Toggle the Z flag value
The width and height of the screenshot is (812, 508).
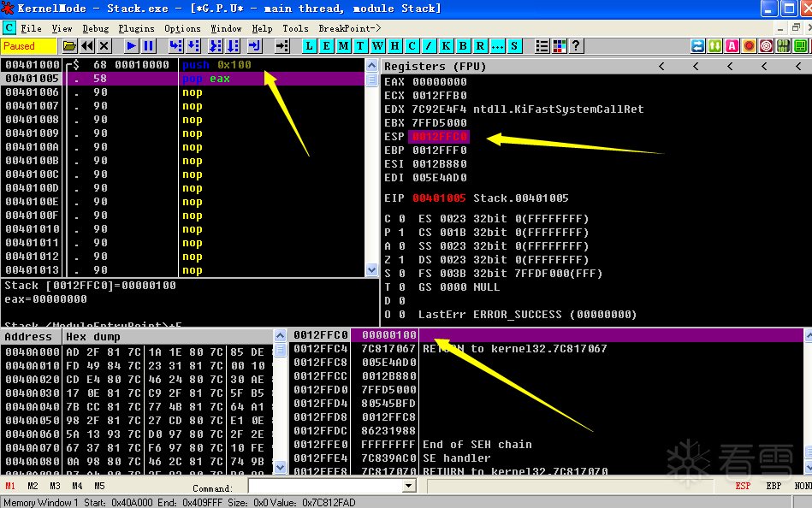[x=402, y=259]
